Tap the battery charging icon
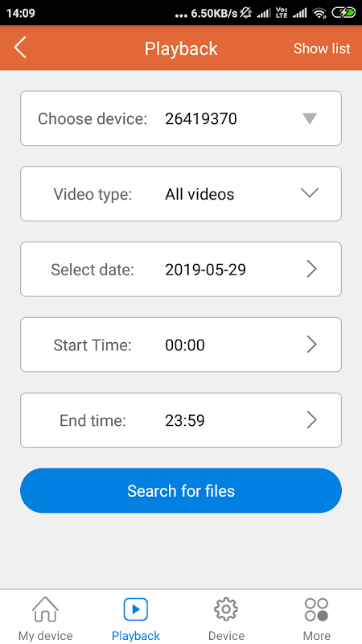362x644 pixels. pyautogui.click(x=344, y=13)
